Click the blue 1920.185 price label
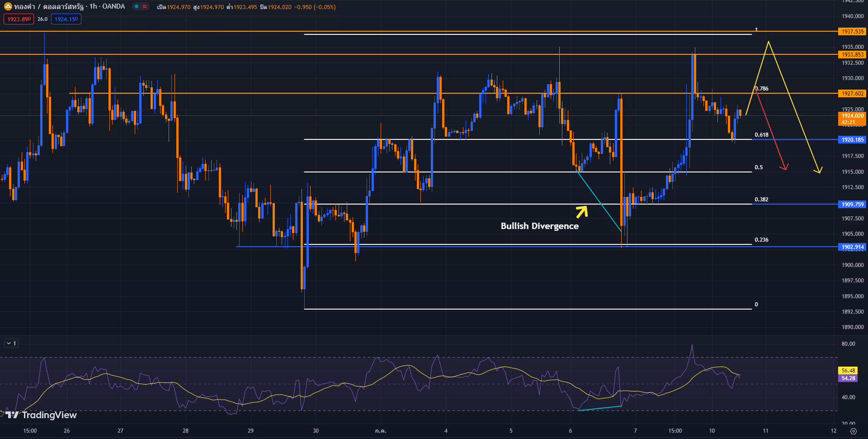The width and height of the screenshot is (868, 439). (x=852, y=140)
